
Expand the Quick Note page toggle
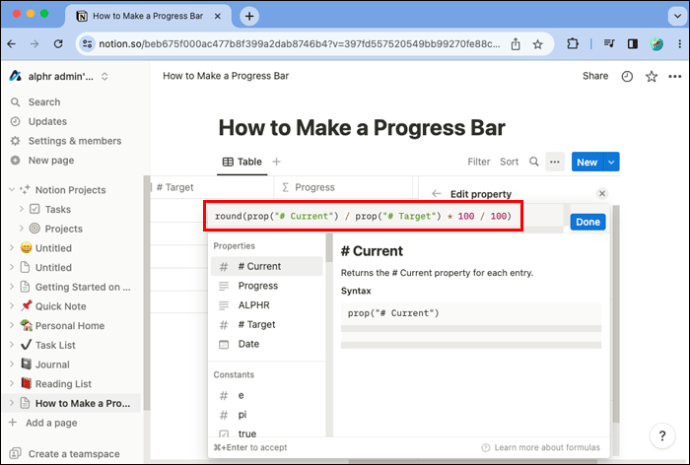click(12, 306)
